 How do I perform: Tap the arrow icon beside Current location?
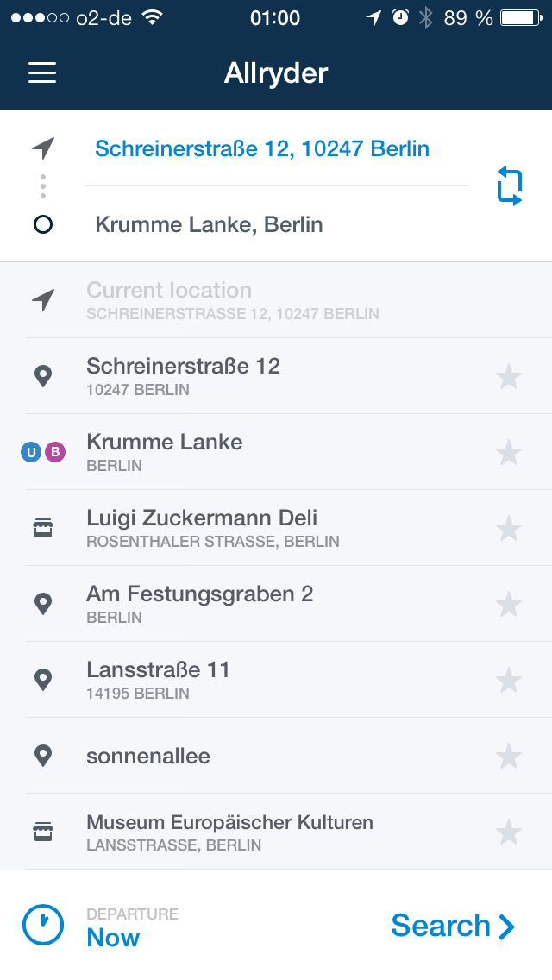tap(42, 300)
